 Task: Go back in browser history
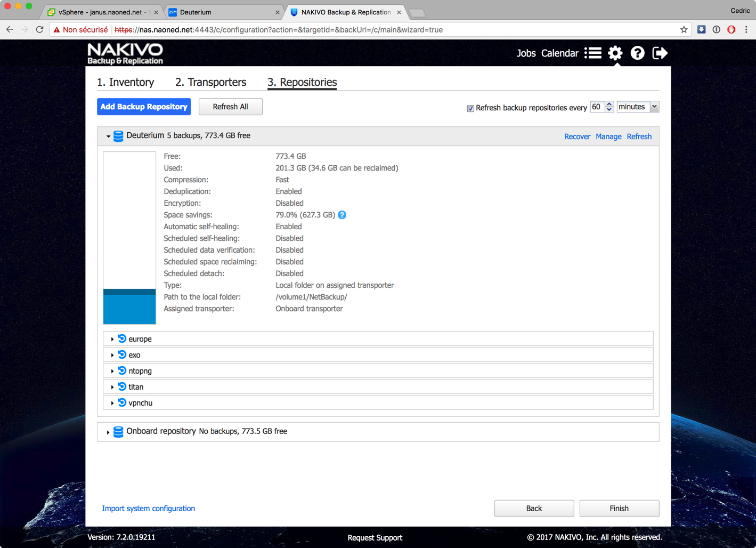(10, 30)
